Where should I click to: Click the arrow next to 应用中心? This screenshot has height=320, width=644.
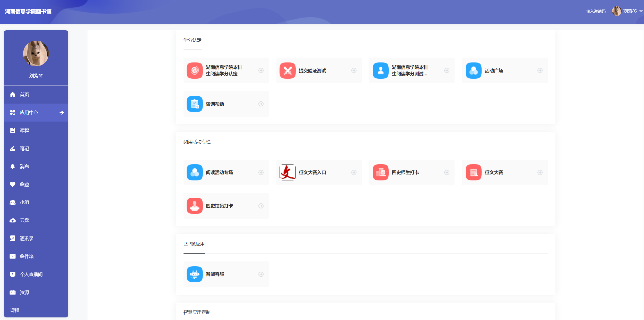[x=62, y=113]
